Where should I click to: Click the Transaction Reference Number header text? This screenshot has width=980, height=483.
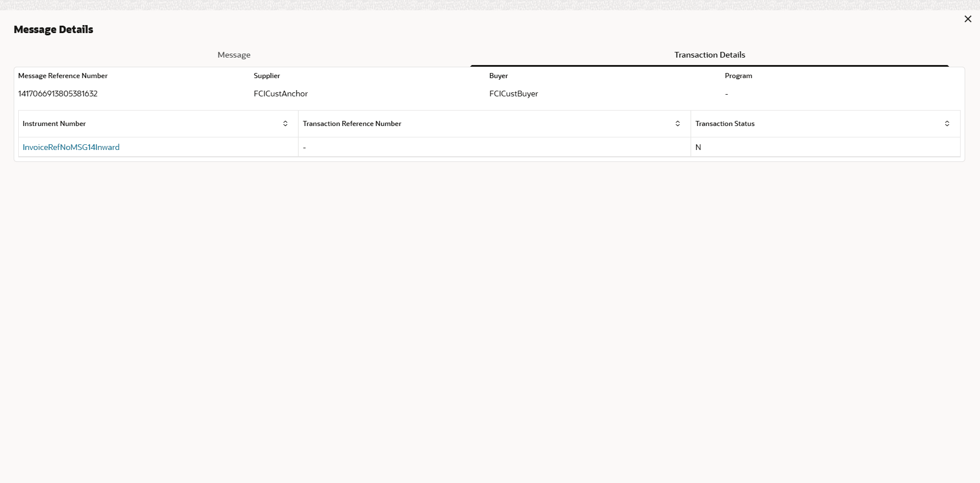click(352, 124)
